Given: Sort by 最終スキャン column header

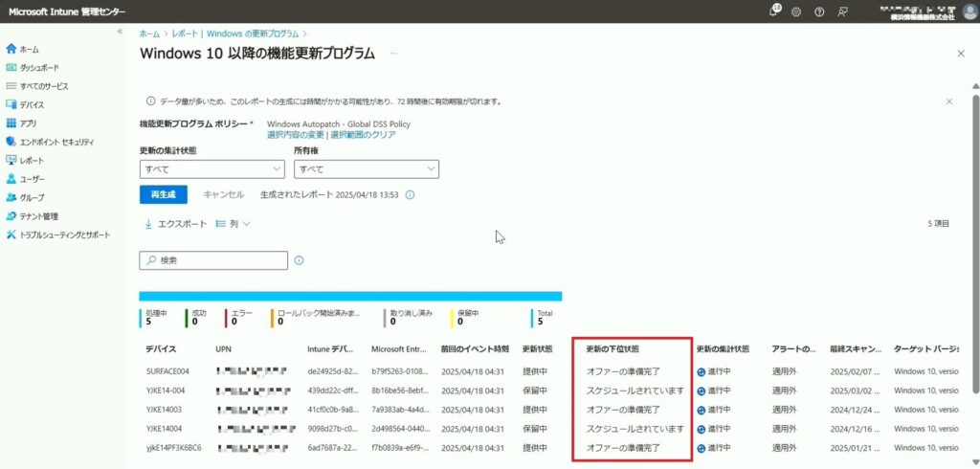Looking at the screenshot, I should tap(856, 349).
